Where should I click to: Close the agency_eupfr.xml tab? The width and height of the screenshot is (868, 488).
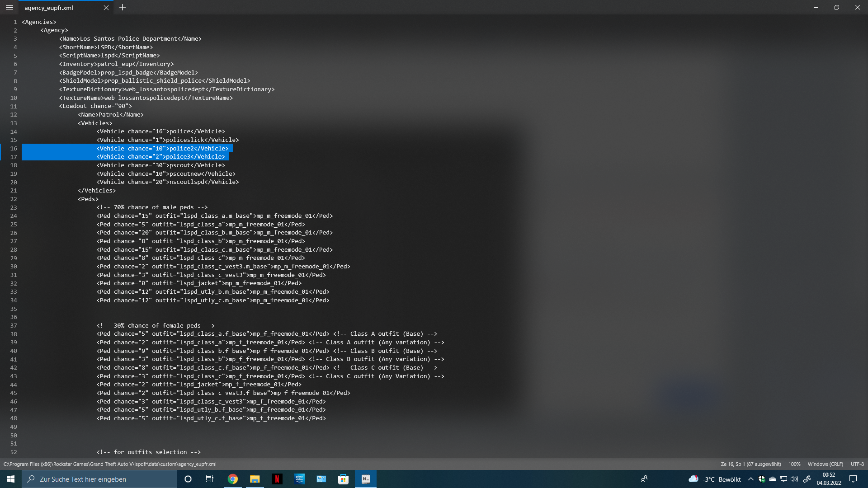click(106, 8)
